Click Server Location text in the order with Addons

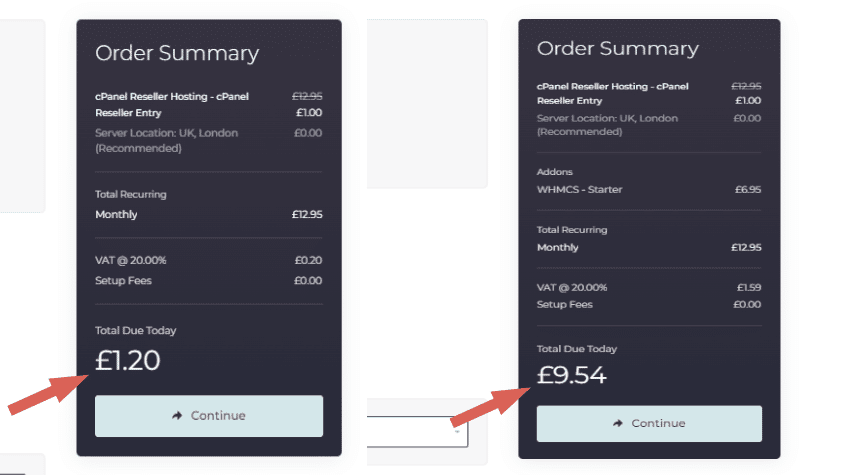[x=607, y=125]
